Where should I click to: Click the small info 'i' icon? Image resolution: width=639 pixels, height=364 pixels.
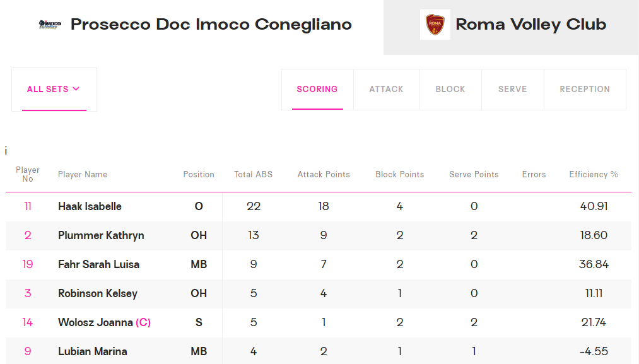(6, 151)
